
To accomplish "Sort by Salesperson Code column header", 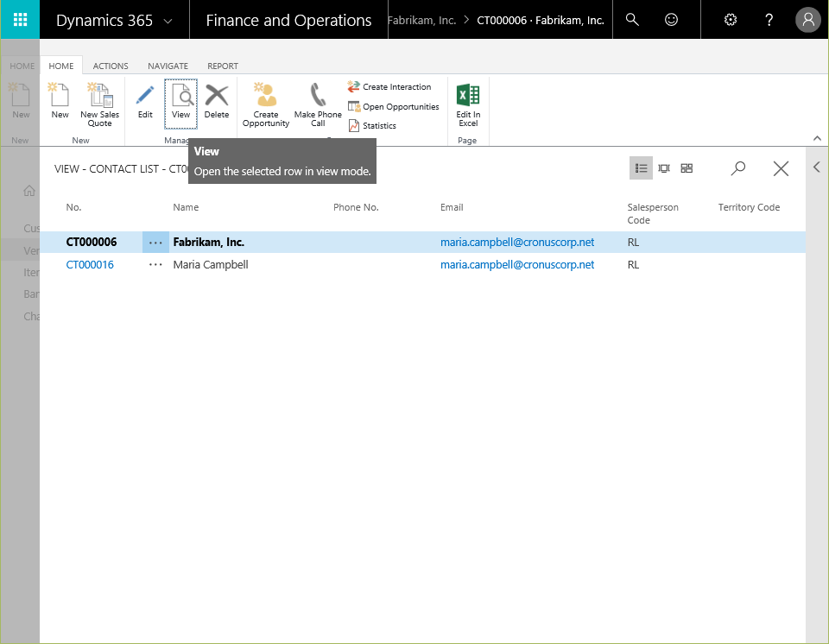I will 653,213.
